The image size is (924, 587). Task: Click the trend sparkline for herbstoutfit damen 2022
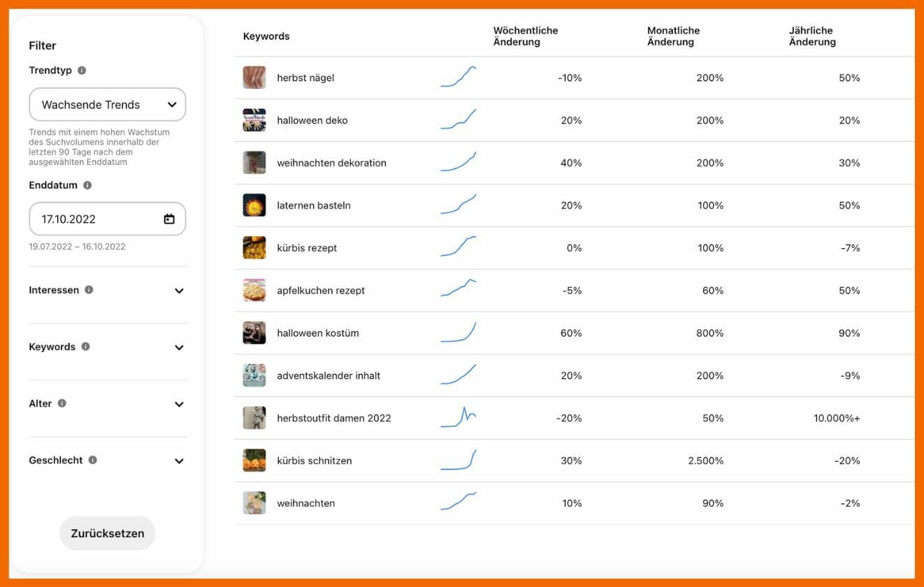point(459,417)
